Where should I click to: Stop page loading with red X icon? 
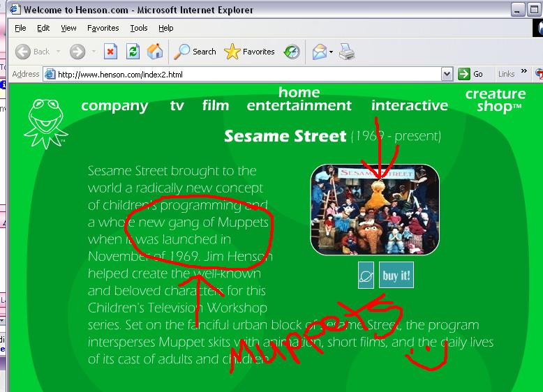(110, 52)
